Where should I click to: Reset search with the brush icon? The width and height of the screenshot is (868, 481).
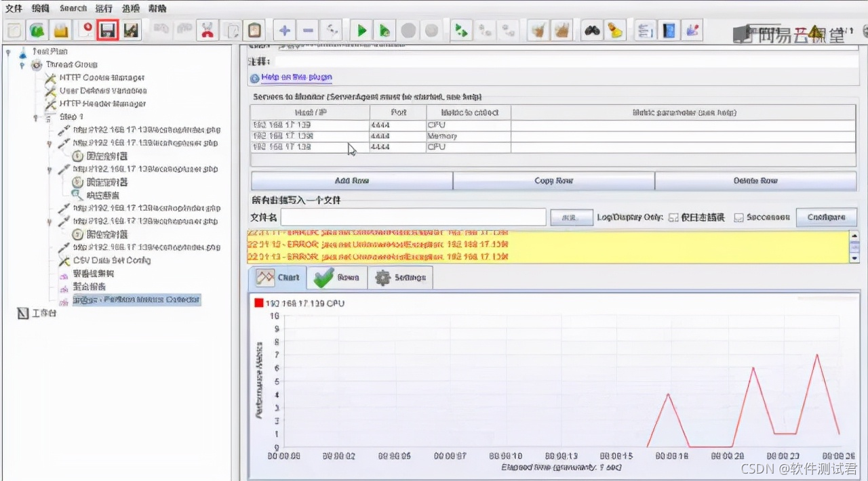click(x=615, y=30)
